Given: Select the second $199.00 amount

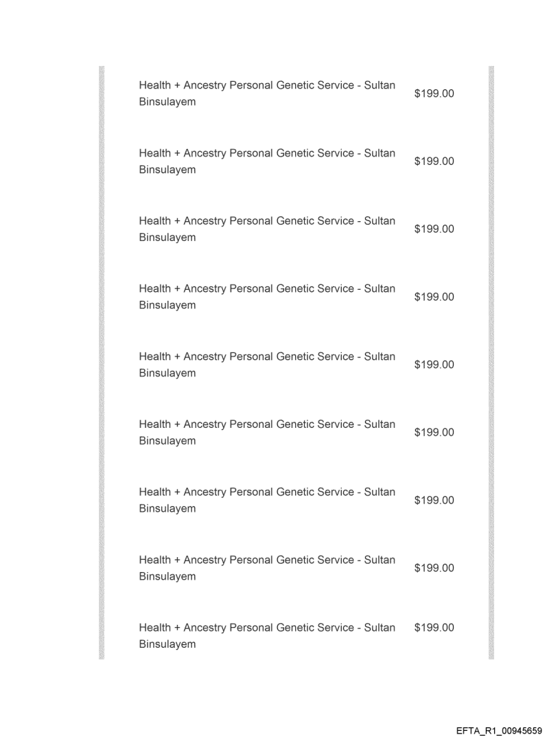Looking at the screenshot, I should pyautogui.click(x=434, y=161).
